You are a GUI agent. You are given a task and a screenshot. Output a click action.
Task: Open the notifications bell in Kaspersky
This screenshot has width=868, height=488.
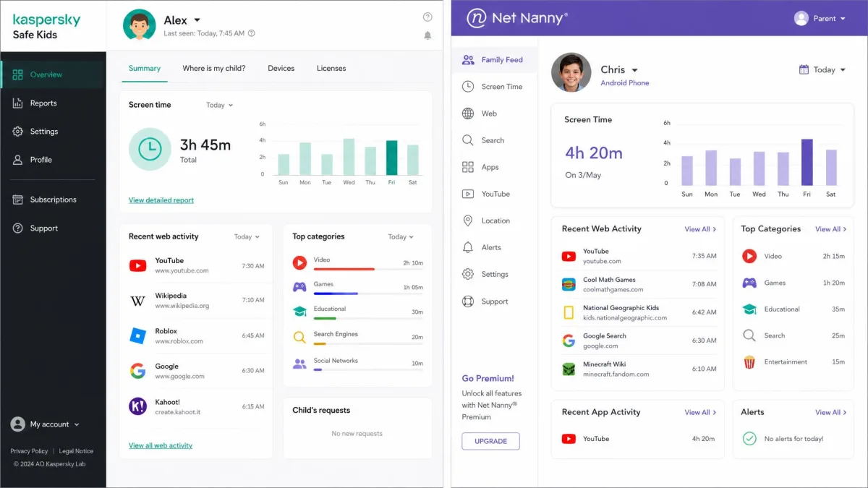pos(427,35)
